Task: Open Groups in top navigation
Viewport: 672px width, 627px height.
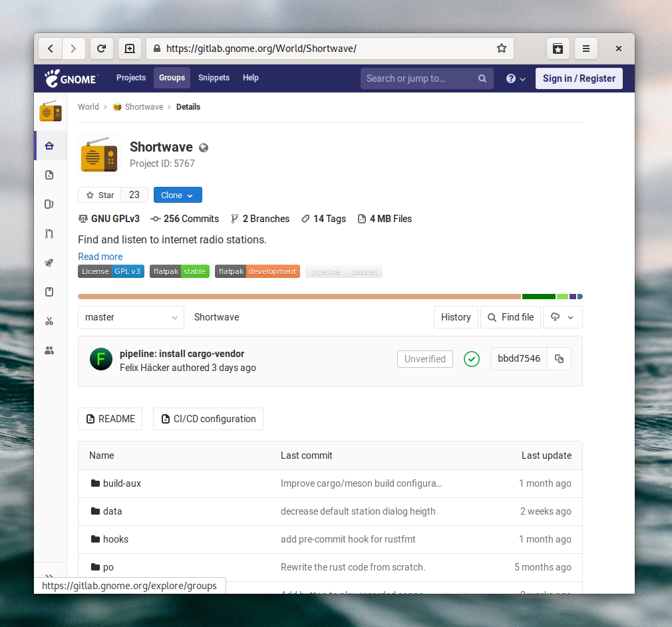Action: point(172,78)
